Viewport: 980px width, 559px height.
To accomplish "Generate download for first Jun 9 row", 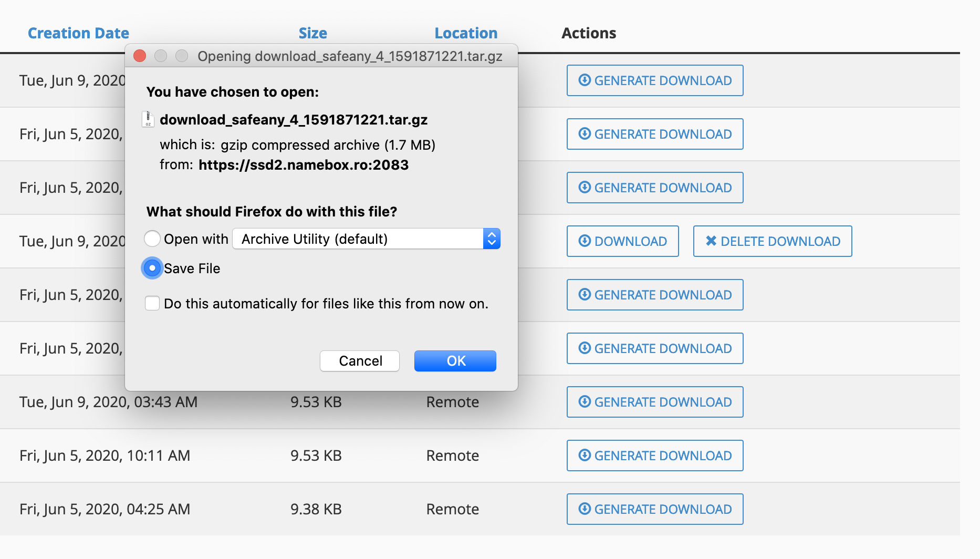I will [x=655, y=80].
